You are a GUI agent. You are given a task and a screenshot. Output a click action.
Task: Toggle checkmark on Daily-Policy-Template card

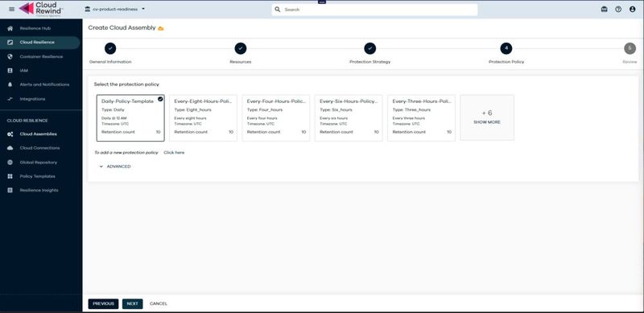click(160, 99)
